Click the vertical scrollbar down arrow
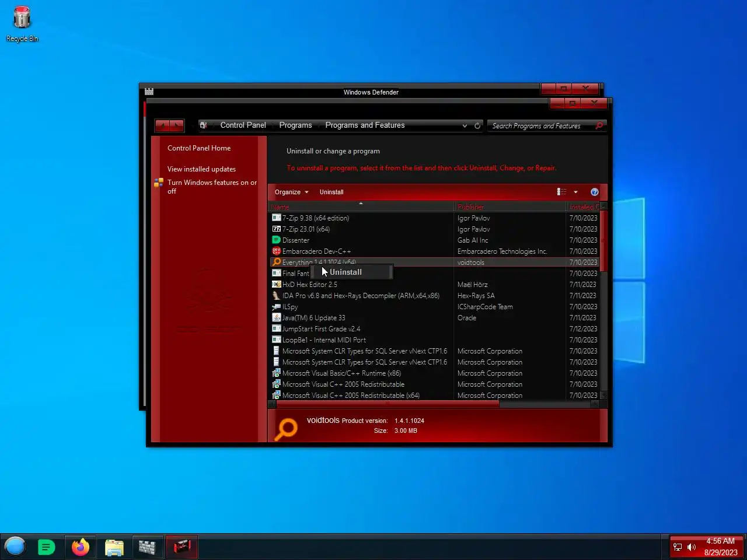This screenshot has width=747, height=560. tap(603, 395)
